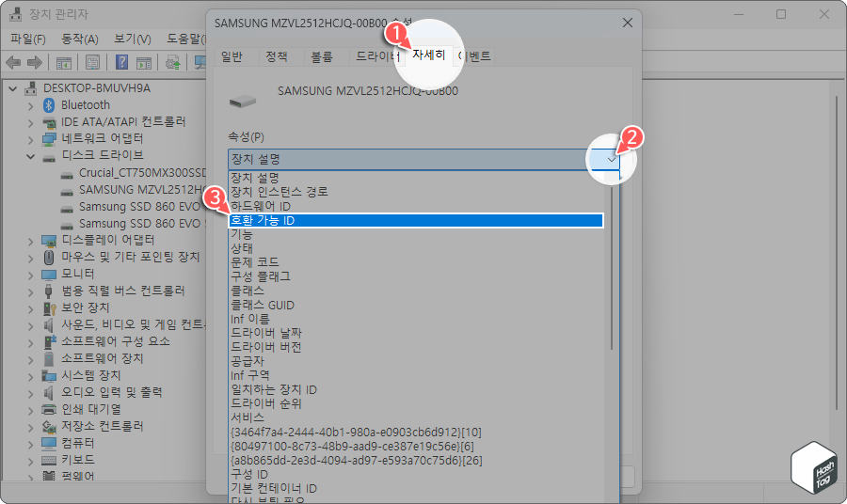Expand the Bluetooth category
The image size is (847, 504).
click(x=31, y=105)
